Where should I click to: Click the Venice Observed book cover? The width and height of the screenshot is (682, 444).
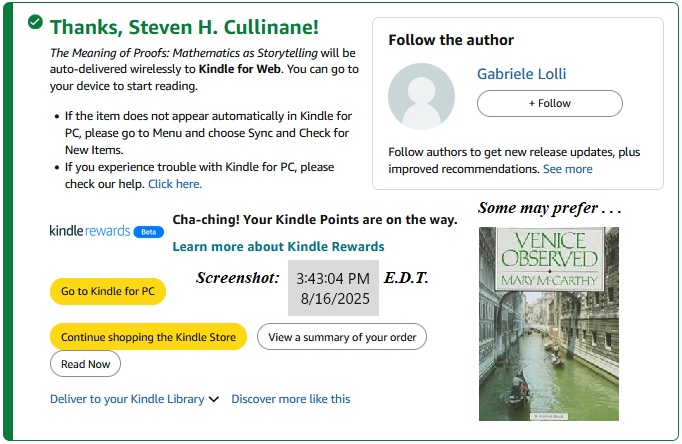click(548, 323)
